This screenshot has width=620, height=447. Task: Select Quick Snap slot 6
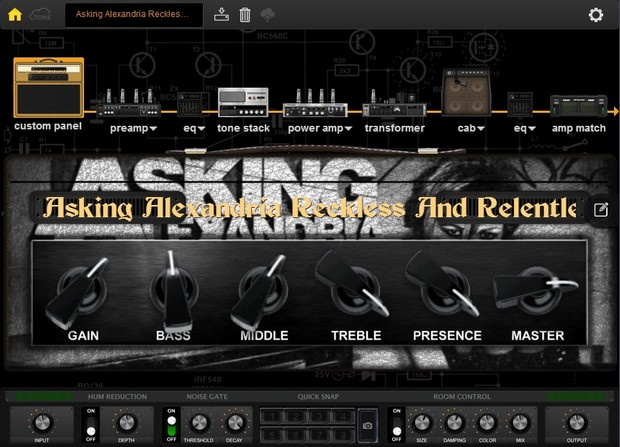(x=296, y=435)
